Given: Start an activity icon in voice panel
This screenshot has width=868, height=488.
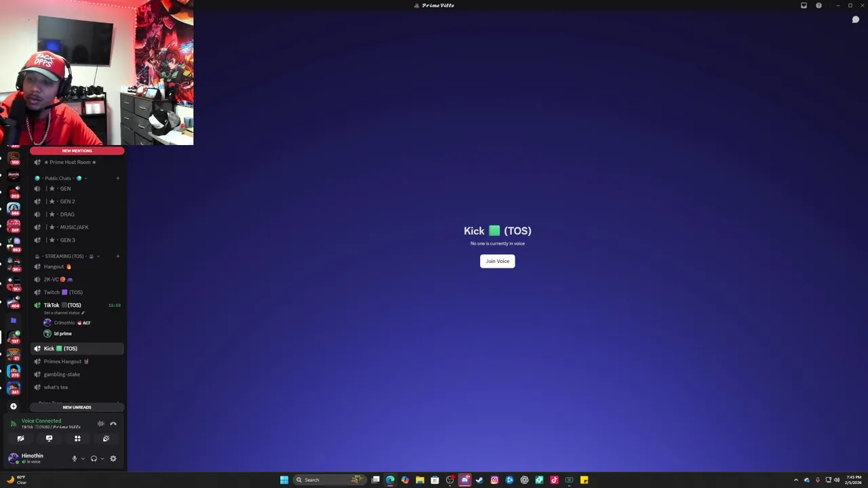Looking at the screenshot, I should coord(77,439).
